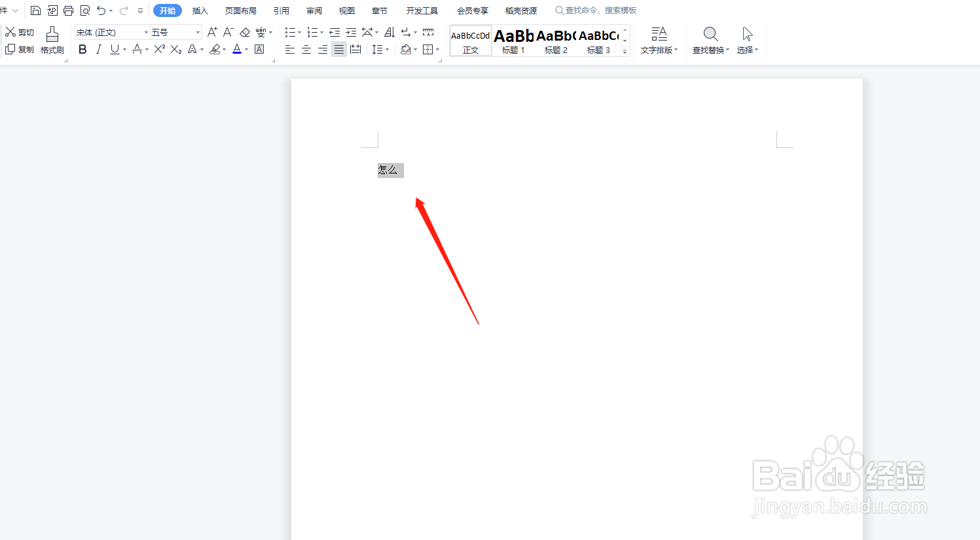Expand the quick access toolbar customize arrow

tap(140, 10)
